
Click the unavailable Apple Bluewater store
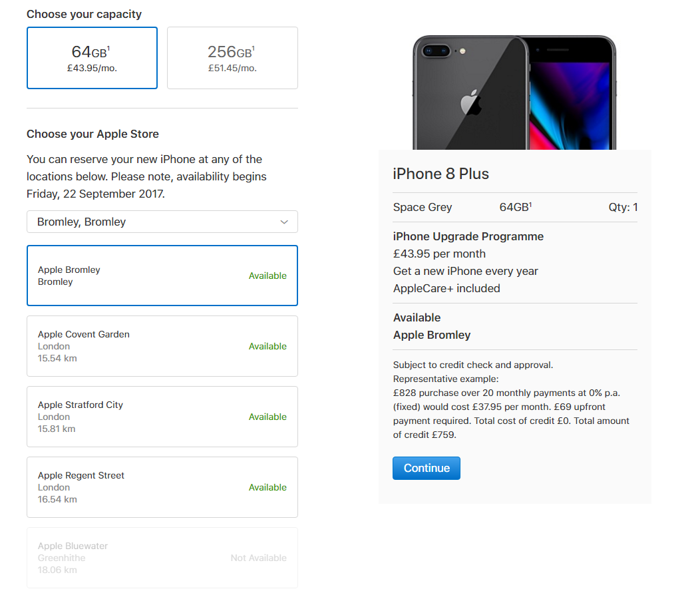click(x=162, y=558)
